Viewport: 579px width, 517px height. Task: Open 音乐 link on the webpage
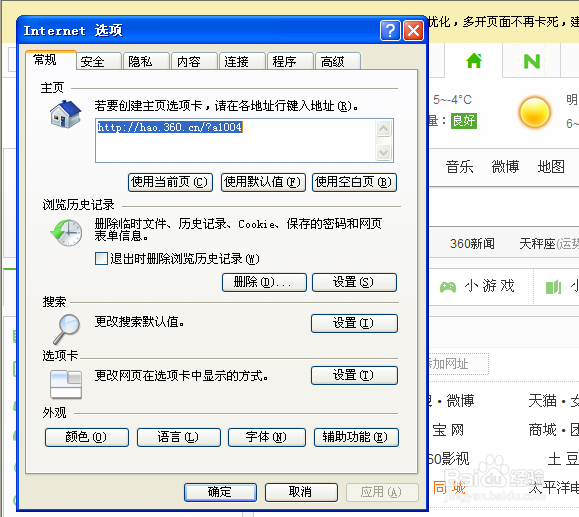pos(459,167)
